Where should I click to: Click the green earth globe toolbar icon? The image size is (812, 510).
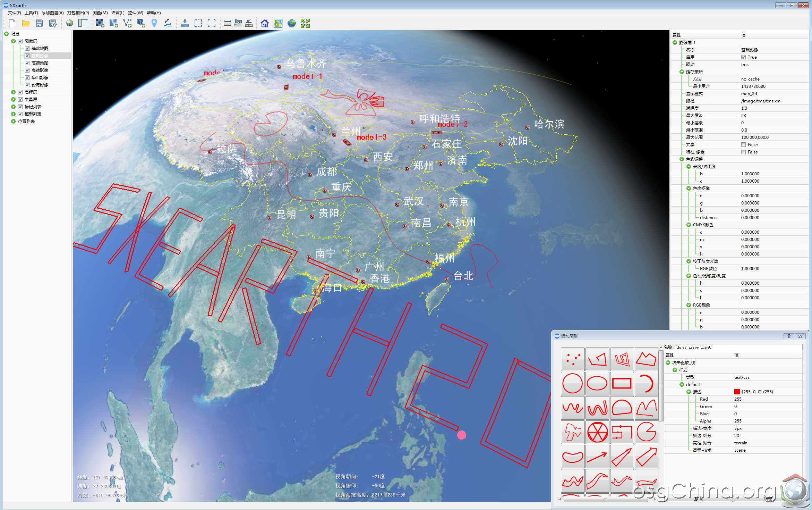click(292, 23)
